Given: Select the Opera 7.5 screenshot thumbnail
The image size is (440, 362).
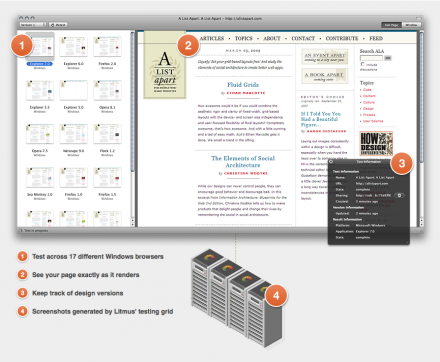Looking at the screenshot, I should [40, 134].
